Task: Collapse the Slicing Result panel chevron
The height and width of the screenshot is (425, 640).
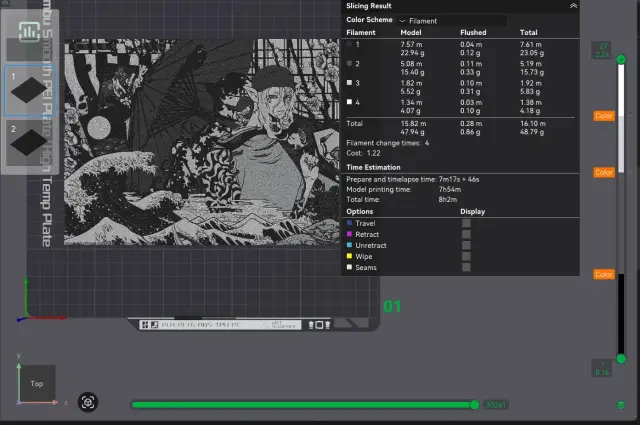Action: click(x=573, y=6)
